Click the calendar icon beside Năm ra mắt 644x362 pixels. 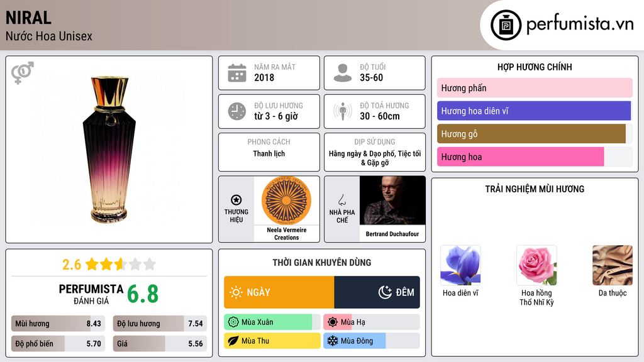[x=237, y=73]
